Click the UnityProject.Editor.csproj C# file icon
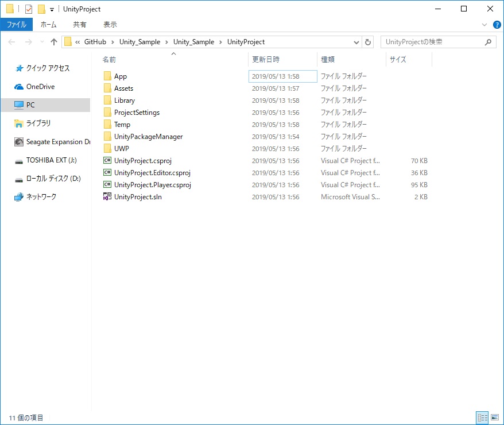The image size is (504, 425). [x=107, y=173]
